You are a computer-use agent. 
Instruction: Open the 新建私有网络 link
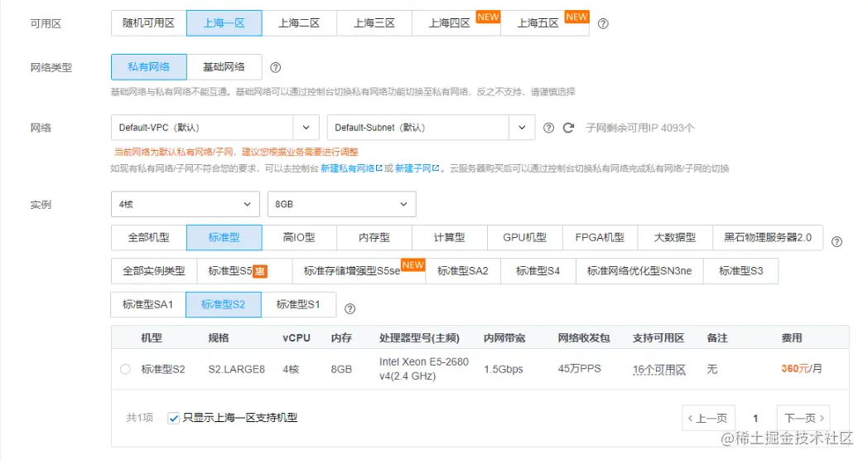pyautogui.click(x=348, y=167)
